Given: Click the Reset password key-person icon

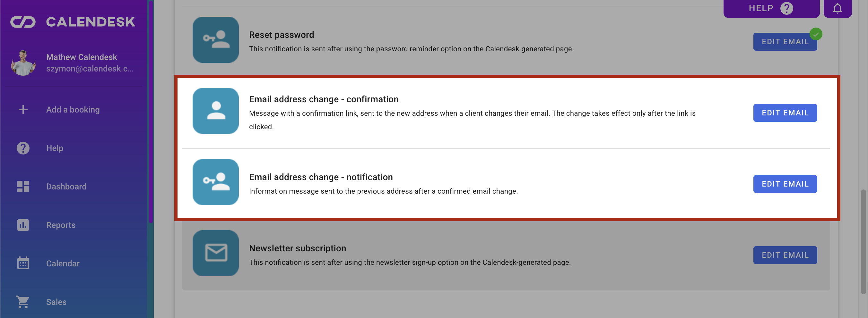Looking at the screenshot, I should pos(216,40).
